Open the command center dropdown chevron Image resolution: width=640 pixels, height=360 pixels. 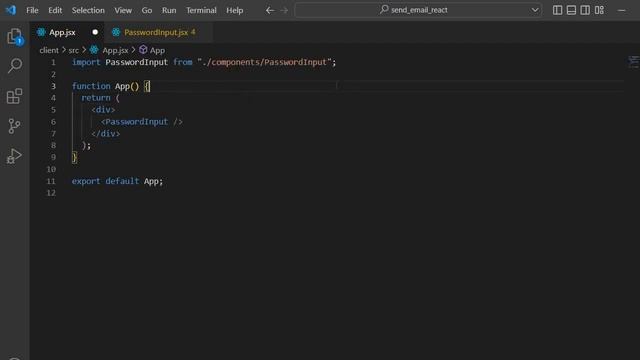click(x=535, y=10)
